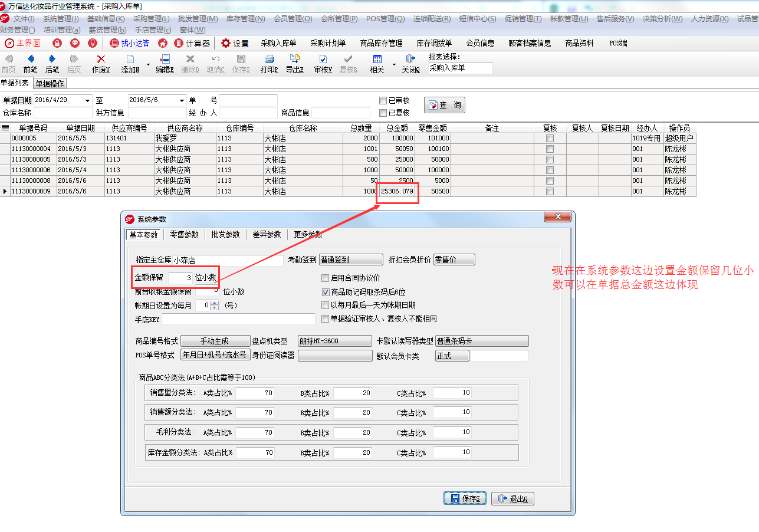Click the red chat bubble icon
The image size is (759, 532).
[x=75, y=43]
